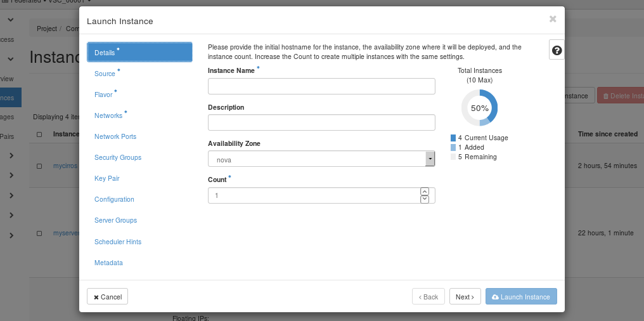Click the Remaining legend swatch
The width and height of the screenshot is (644, 321).
[x=453, y=157]
